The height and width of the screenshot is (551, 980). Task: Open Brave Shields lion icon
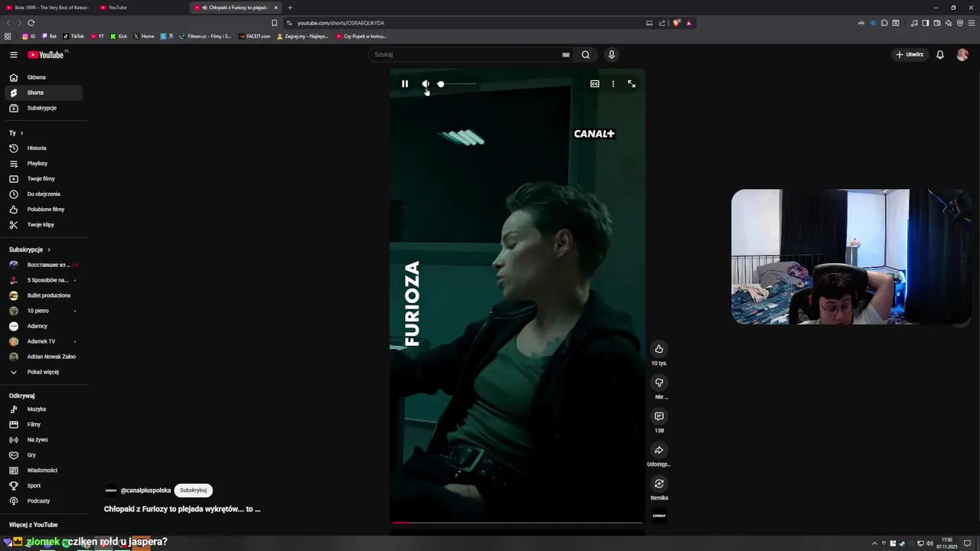tap(677, 23)
